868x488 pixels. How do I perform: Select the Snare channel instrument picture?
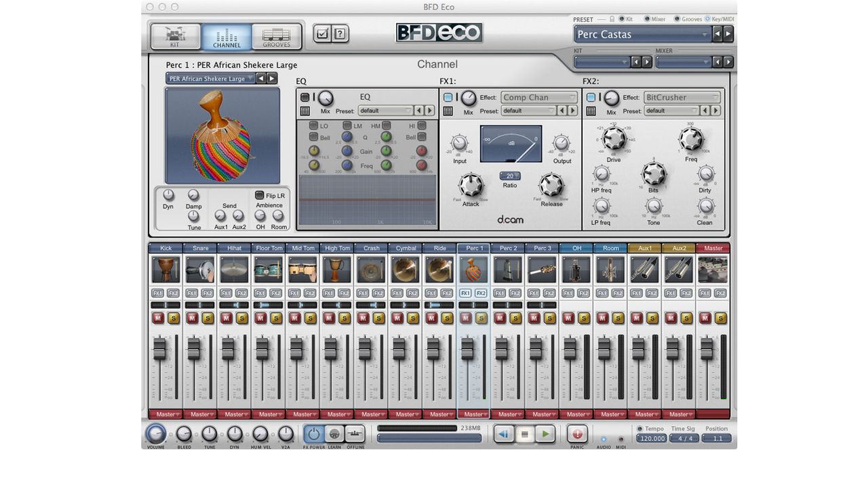coord(200,270)
